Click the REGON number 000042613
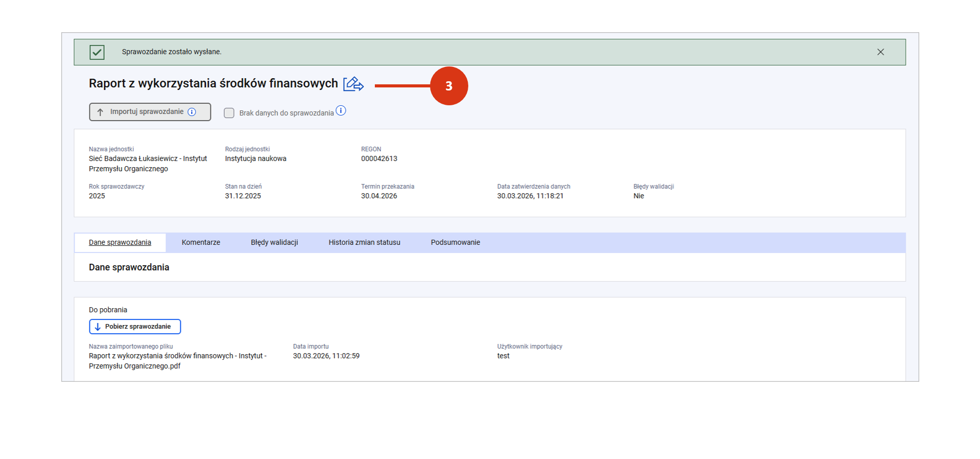The height and width of the screenshot is (459, 980). coord(379,159)
